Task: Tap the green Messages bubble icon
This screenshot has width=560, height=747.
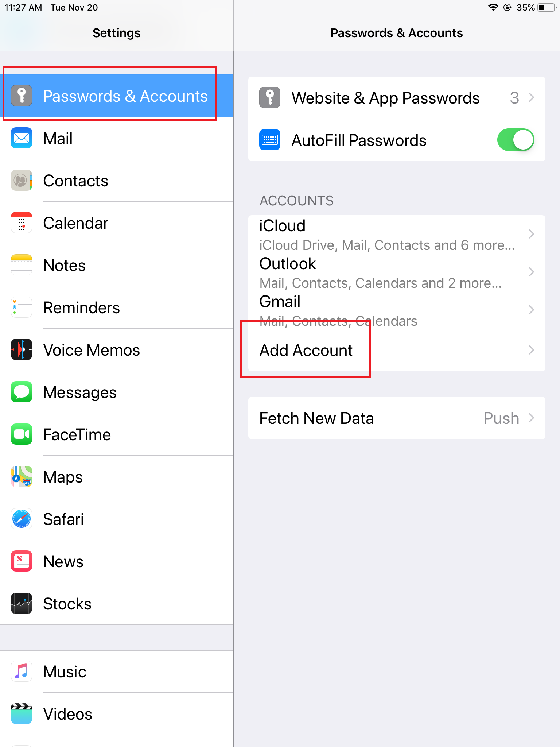Action: pyautogui.click(x=22, y=392)
